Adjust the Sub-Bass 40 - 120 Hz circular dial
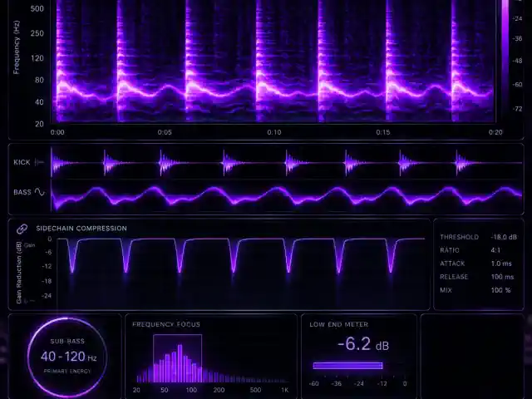Screen dimensions: 532x399 [x=67, y=357]
